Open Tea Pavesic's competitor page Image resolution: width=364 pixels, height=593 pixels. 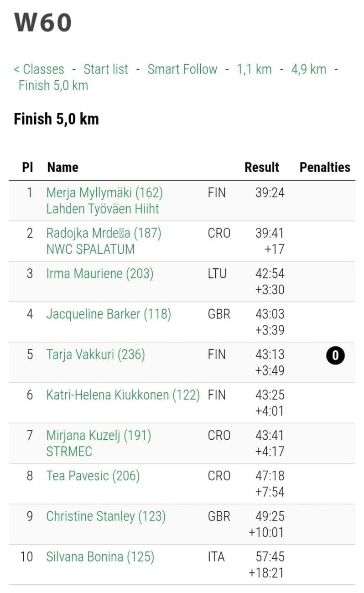tap(93, 476)
